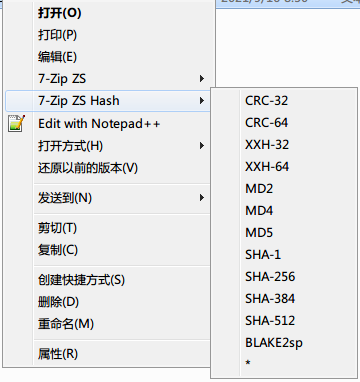
Task: Select CRC-32 hash option
Action: click(266, 101)
